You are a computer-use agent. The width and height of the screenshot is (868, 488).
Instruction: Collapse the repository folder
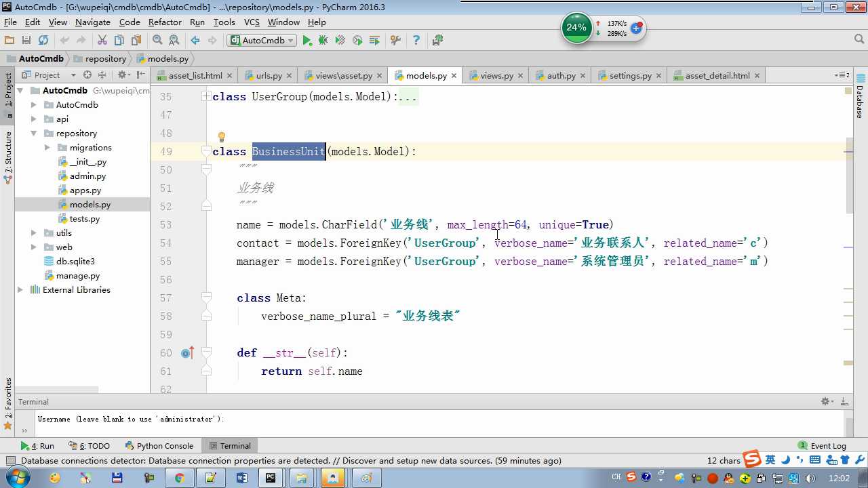pyautogui.click(x=34, y=134)
